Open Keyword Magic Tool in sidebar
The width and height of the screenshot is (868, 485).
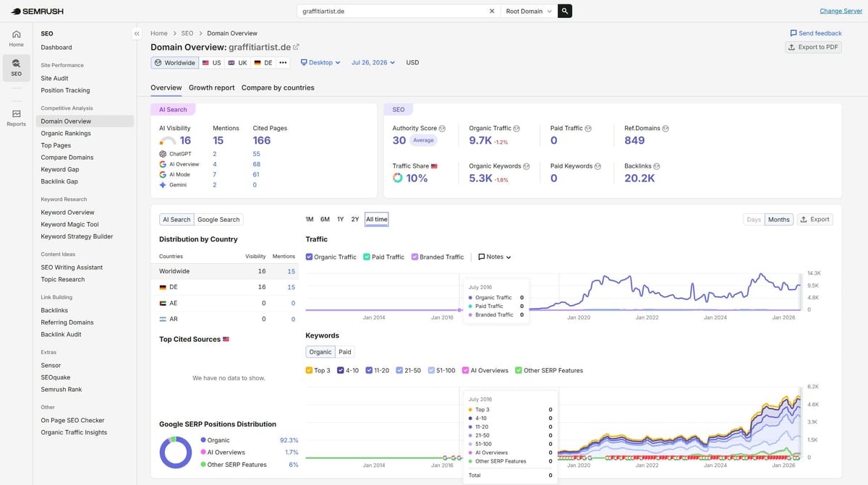[69, 225]
